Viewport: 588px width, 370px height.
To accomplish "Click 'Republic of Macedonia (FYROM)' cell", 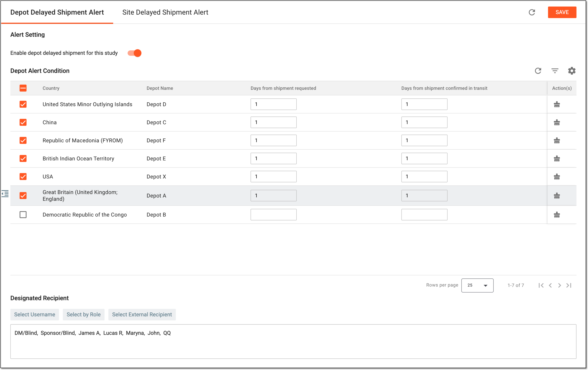I will (x=83, y=141).
